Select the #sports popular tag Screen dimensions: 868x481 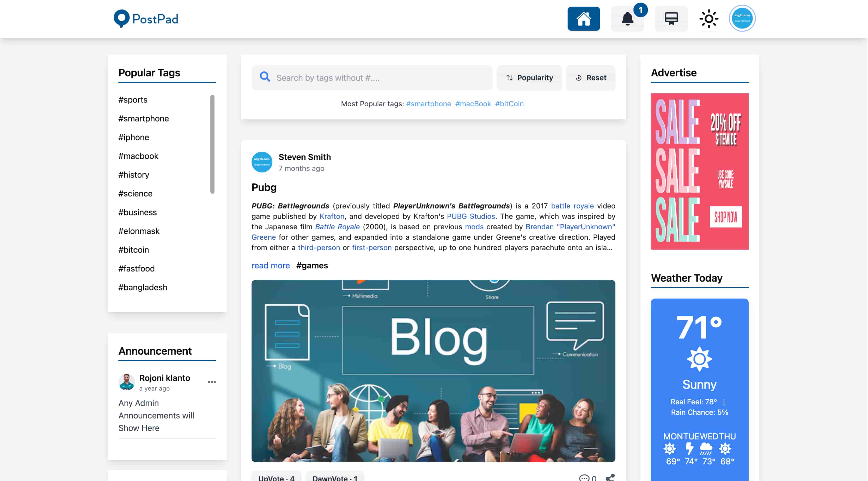click(x=133, y=100)
